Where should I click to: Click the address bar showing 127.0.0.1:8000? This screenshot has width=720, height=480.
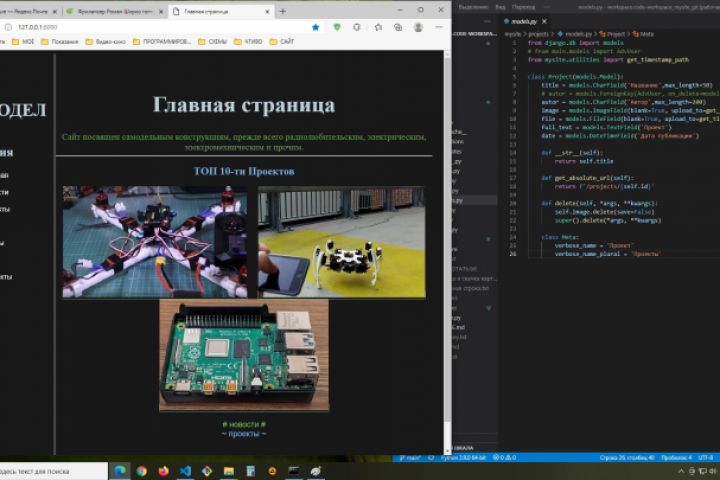click(x=156, y=27)
